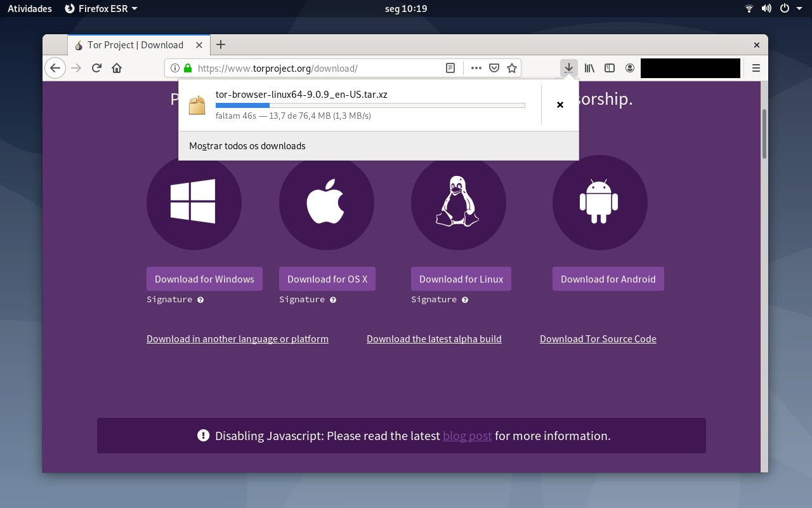Screen dimensions: 812x508
Task: Open a new tab with plus button
Action: (221, 44)
